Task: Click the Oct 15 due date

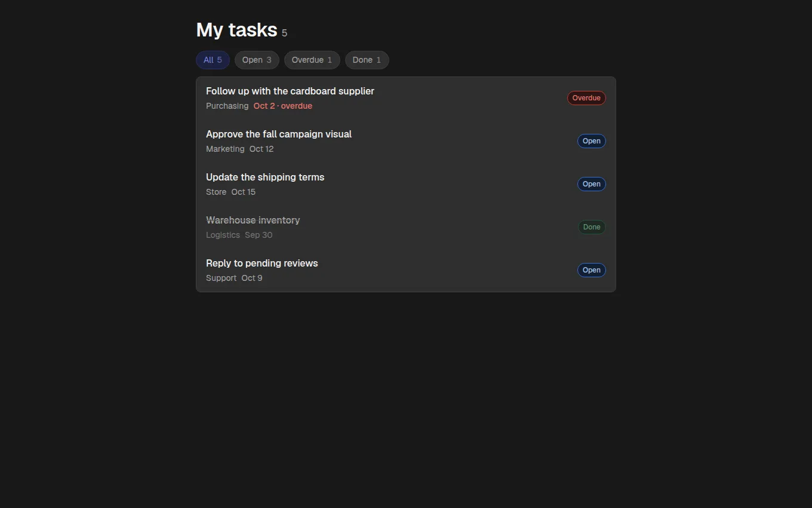Action: pyautogui.click(x=244, y=192)
